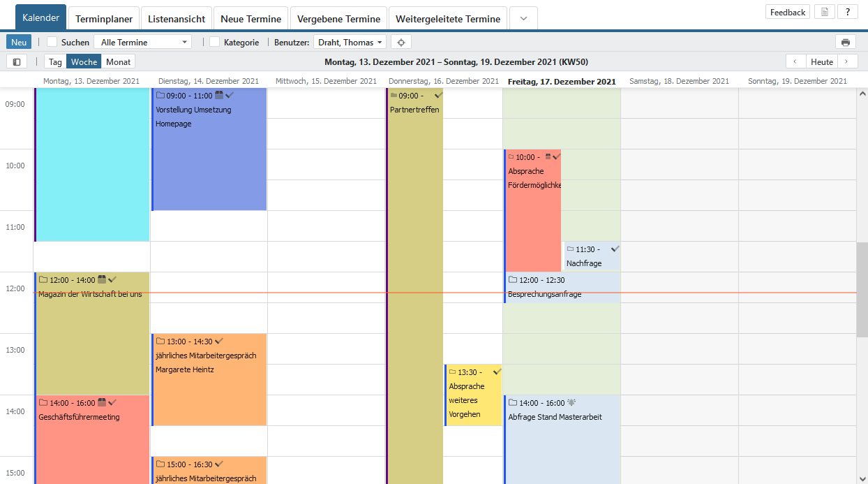Image resolution: width=868 pixels, height=484 pixels.
Task: Open help via question mark icon
Action: point(847,12)
